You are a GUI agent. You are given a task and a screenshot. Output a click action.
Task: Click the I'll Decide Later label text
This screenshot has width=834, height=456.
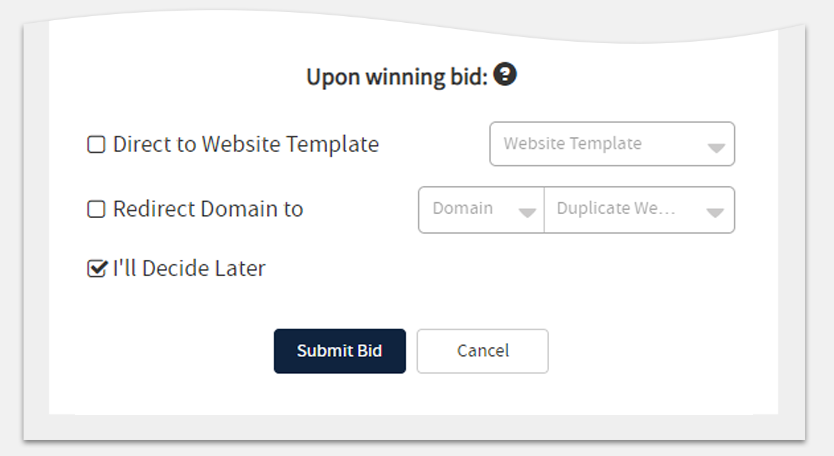click(189, 268)
